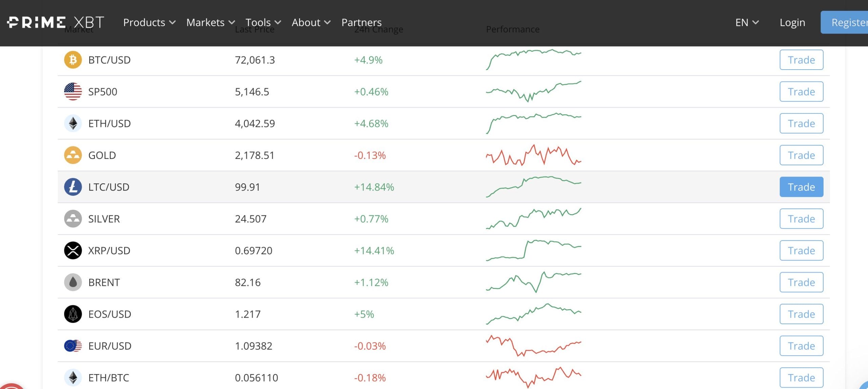Image resolution: width=868 pixels, height=389 pixels.
Task: Trade BTC/USD via its Trade button
Action: (x=801, y=60)
